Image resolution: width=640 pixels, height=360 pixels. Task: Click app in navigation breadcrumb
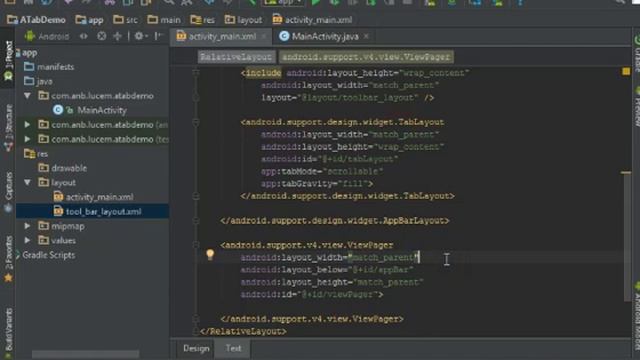(90, 20)
